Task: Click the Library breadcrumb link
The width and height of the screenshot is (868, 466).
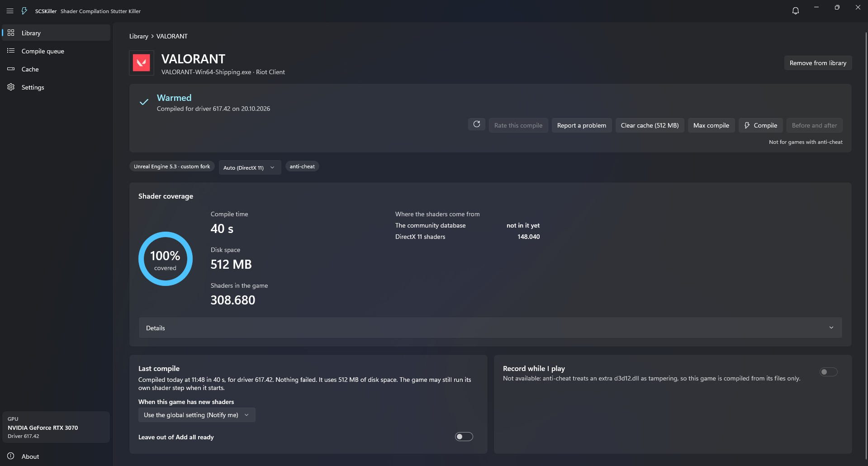Action: coord(139,36)
